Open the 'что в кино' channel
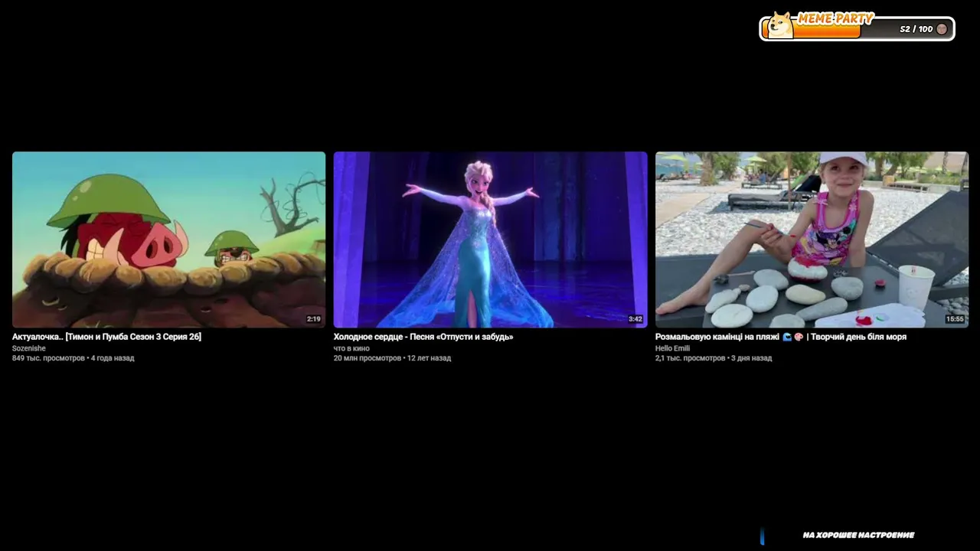Screen dimensions: 980x551 click(351, 348)
